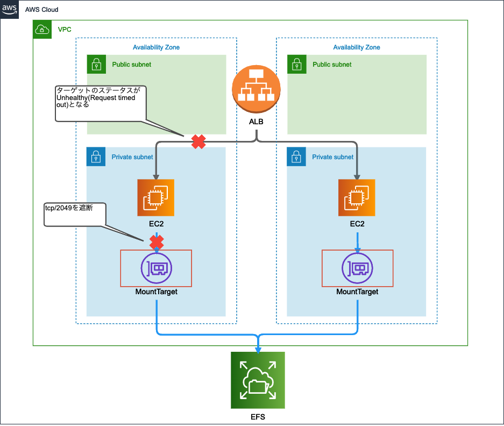Click the left 'EC2' text label
The image size is (504, 426).
(x=157, y=224)
